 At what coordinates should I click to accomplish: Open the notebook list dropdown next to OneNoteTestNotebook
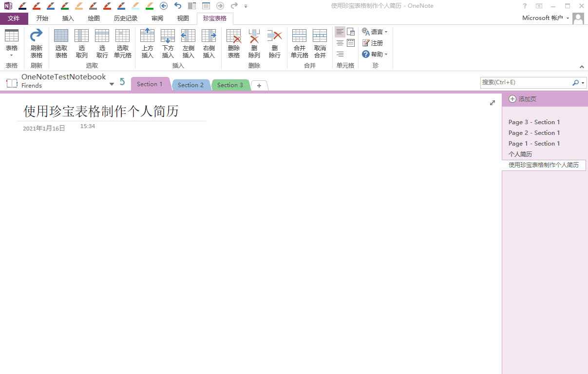tap(112, 83)
